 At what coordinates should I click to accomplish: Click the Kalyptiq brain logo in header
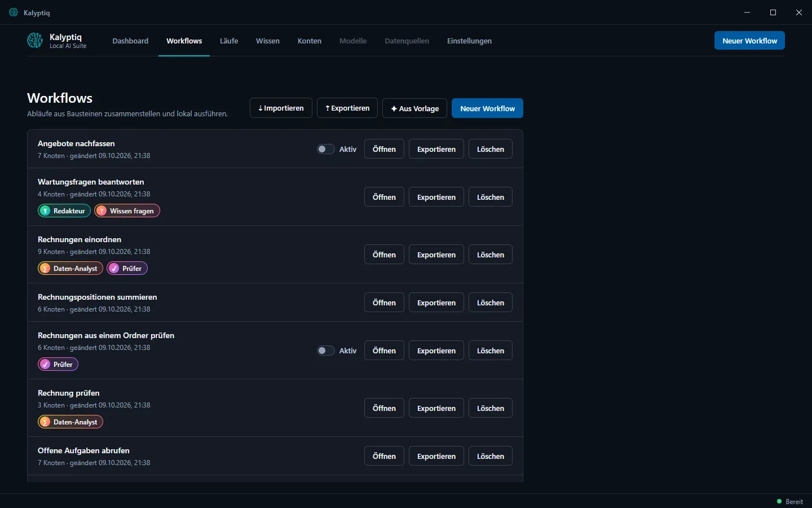coord(35,40)
